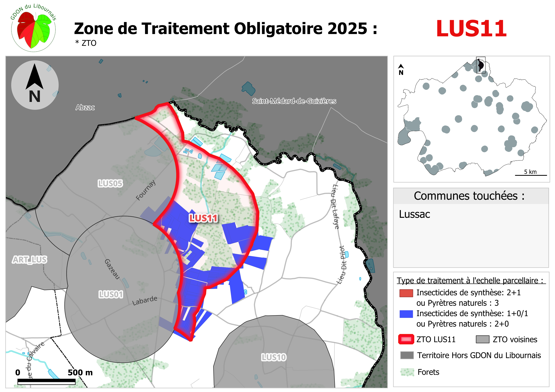Click the Lussac commune name

(x=414, y=214)
